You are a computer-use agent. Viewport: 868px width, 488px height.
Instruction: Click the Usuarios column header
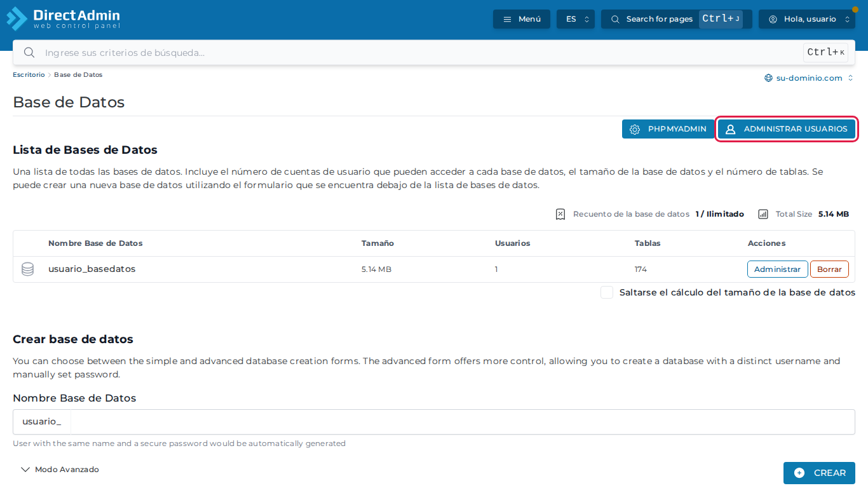click(x=512, y=243)
